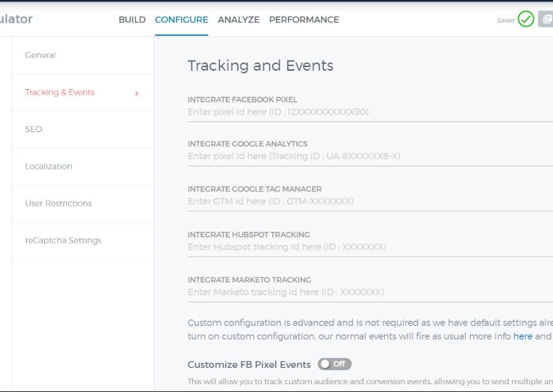The image size is (553, 392).
Task: Open the CONFIGURE tab
Action: coord(181,20)
